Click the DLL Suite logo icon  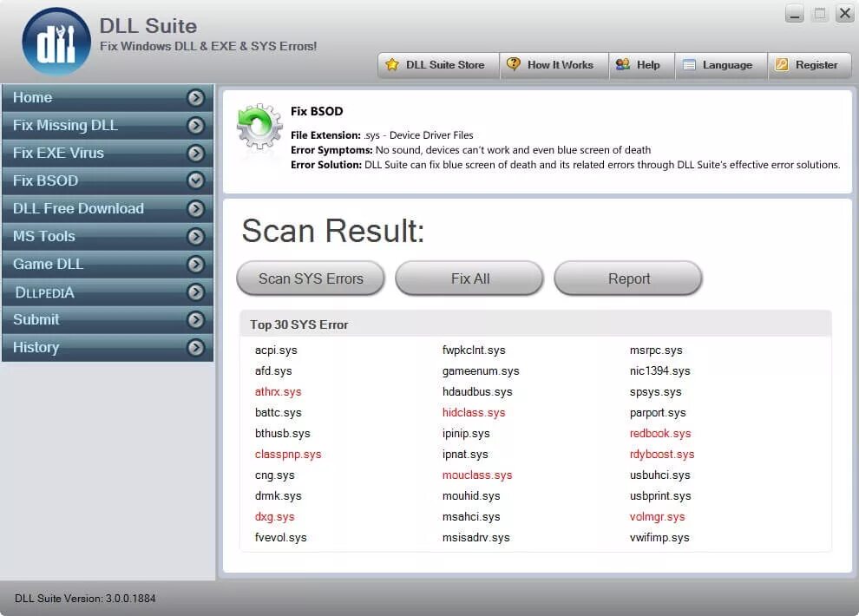tap(56, 43)
